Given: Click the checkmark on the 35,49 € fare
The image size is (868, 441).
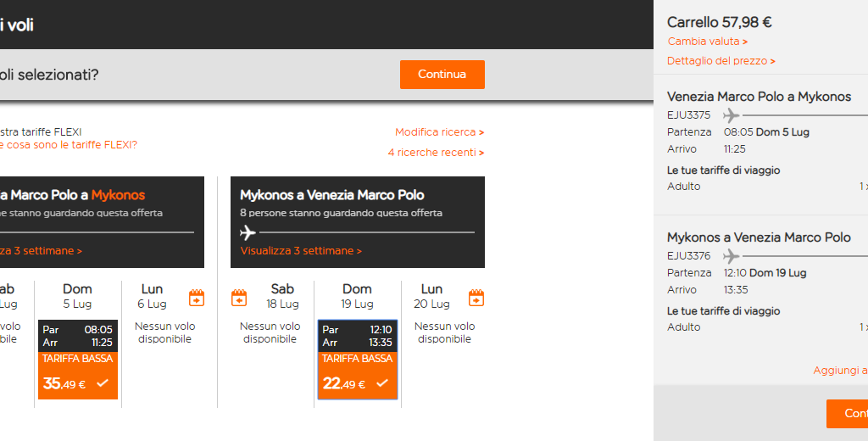Looking at the screenshot, I should pyautogui.click(x=103, y=383).
